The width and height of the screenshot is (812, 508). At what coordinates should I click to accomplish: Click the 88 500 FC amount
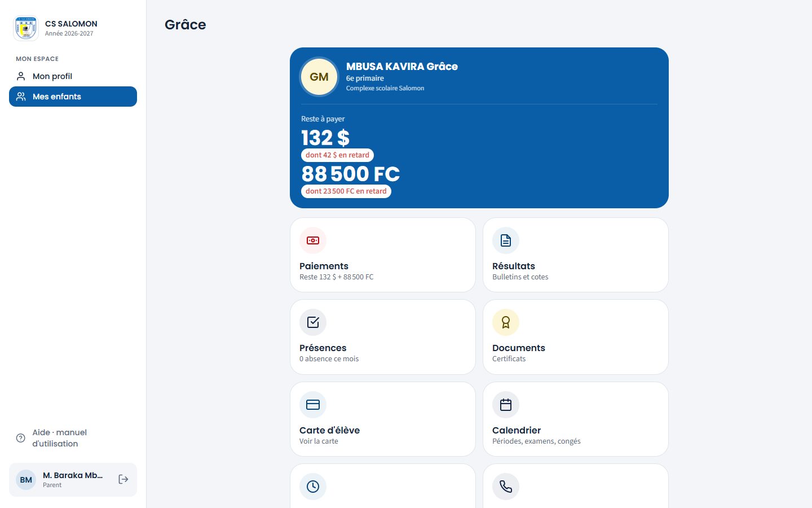(351, 174)
